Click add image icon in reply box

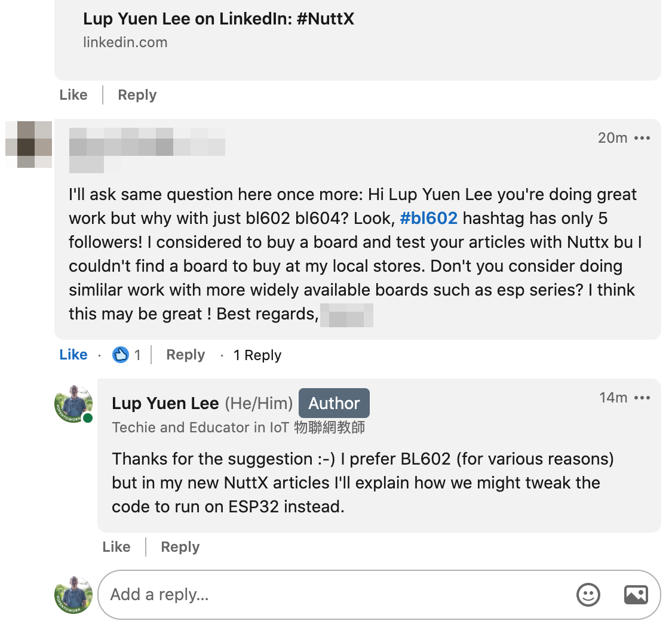[636, 594]
